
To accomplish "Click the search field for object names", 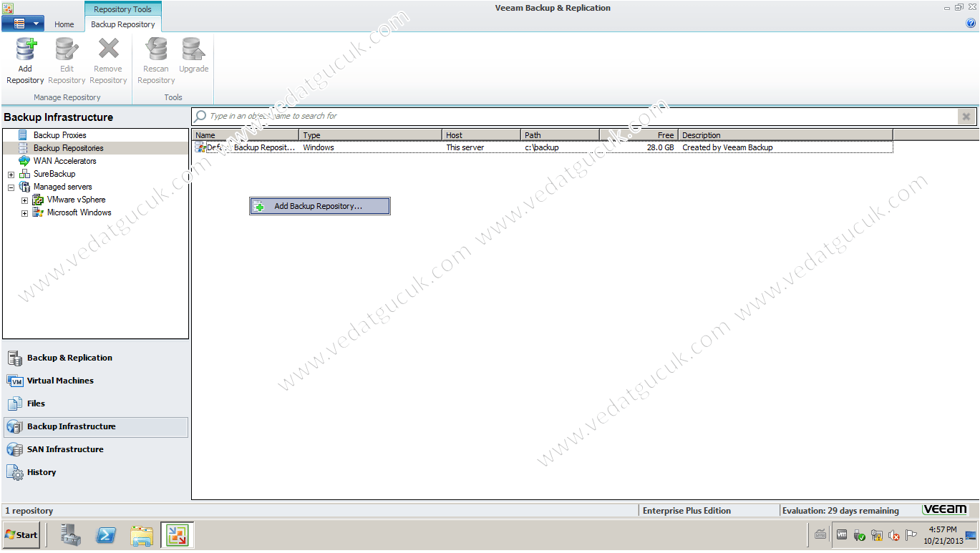I will tap(576, 116).
